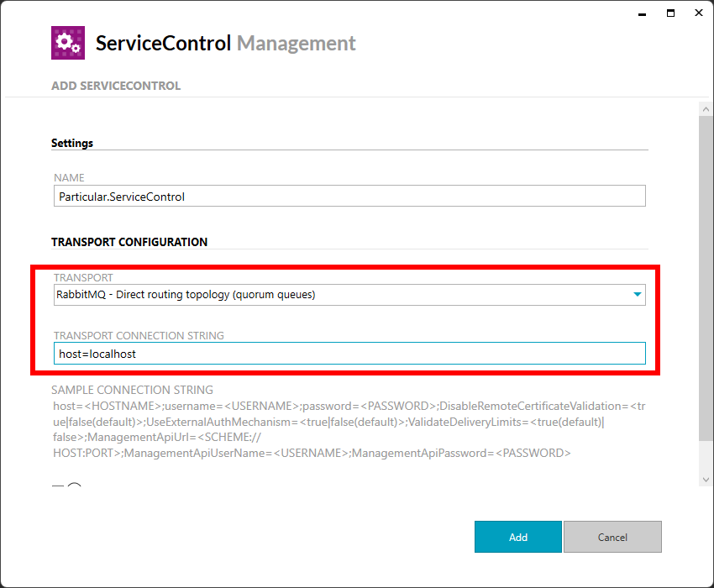Image resolution: width=714 pixels, height=588 pixels.
Task: Click the transport connection string field
Action: [x=349, y=354]
